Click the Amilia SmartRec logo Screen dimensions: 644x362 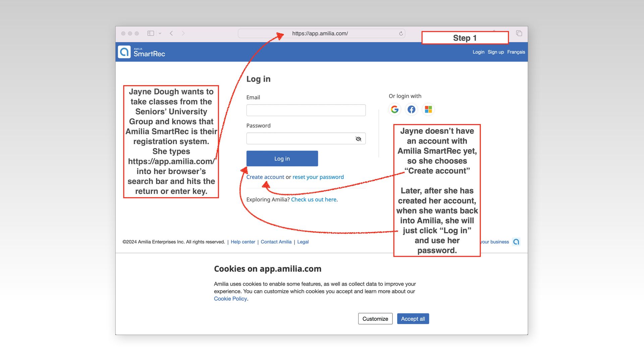click(x=142, y=52)
